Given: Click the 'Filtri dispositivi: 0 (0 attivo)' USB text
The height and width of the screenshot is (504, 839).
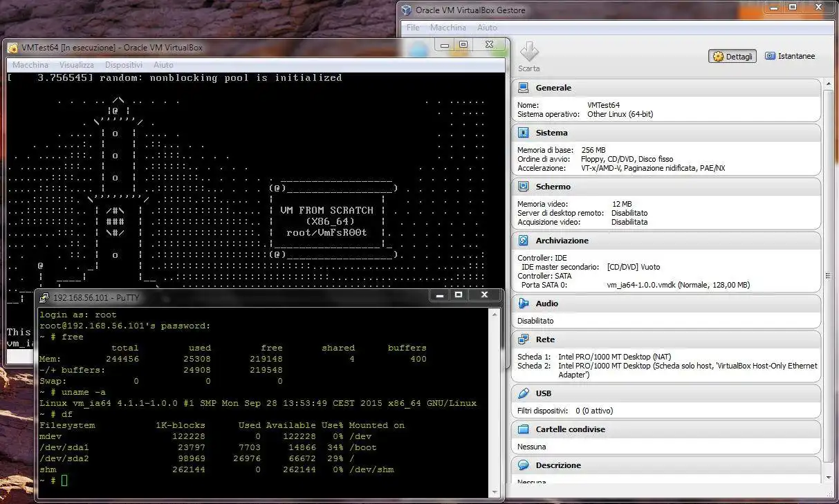Looking at the screenshot, I should [x=565, y=411].
